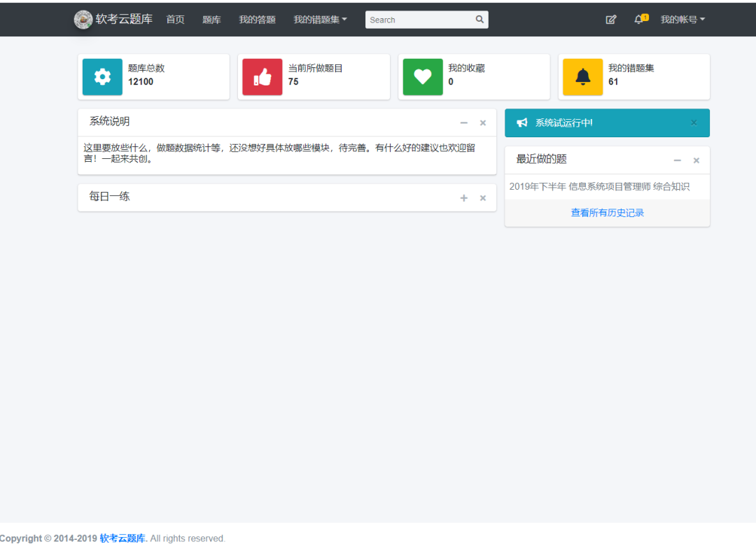Click the 题库总数 12100 value
756x549 pixels.
tap(141, 81)
